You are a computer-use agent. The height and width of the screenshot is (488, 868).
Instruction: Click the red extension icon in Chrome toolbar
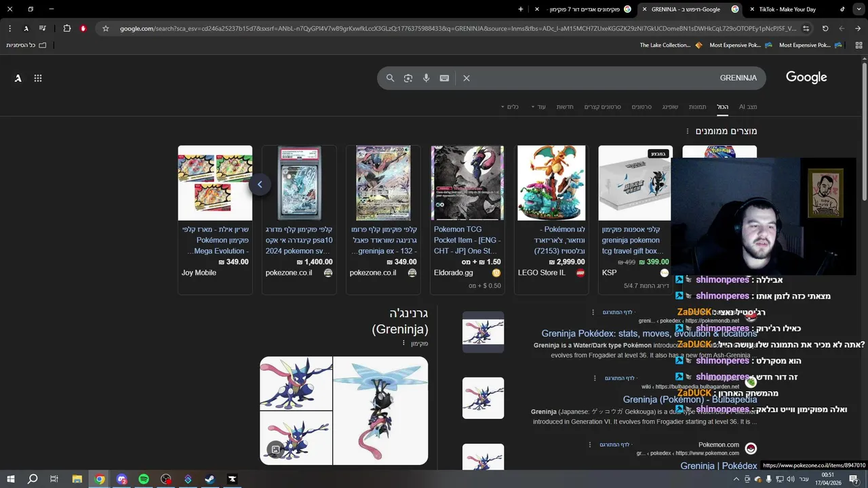click(83, 28)
